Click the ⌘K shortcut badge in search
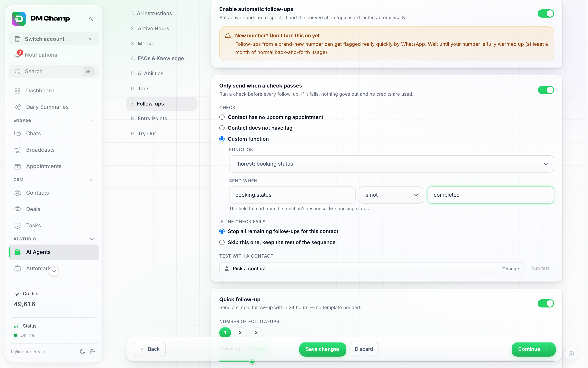The height and width of the screenshot is (368, 588). 88,72
